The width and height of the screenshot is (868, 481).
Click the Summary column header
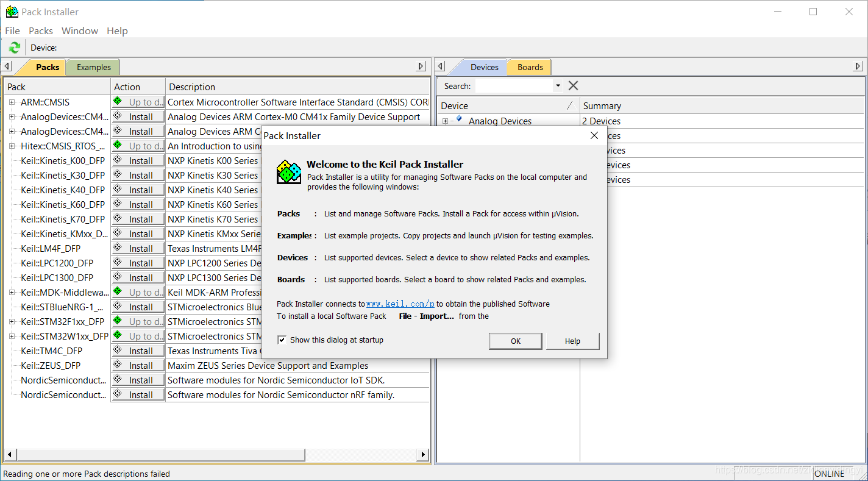(x=722, y=105)
